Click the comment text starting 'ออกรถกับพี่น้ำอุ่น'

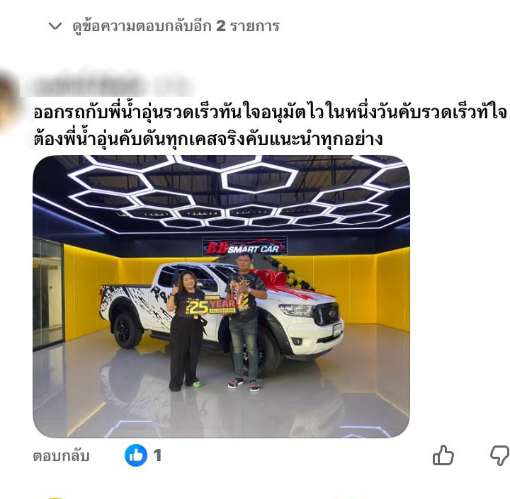[270, 112]
